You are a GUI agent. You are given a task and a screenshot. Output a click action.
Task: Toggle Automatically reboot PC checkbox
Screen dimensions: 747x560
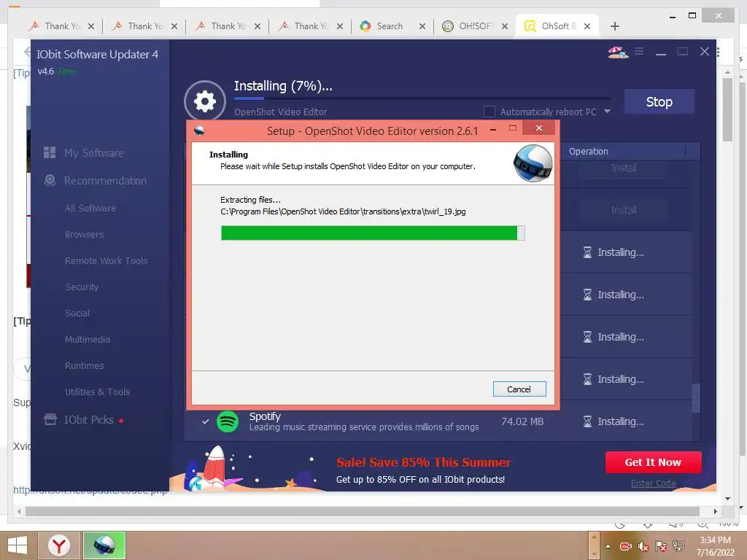click(x=489, y=112)
